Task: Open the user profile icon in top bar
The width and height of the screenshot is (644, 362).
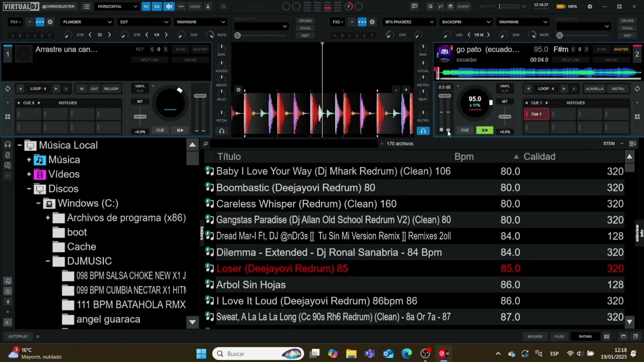Action: coord(208,7)
